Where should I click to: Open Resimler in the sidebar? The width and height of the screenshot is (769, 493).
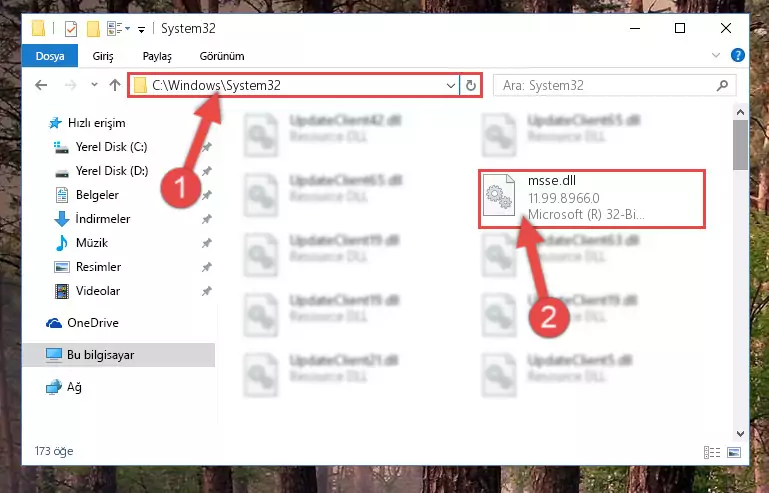pos(98,267)
